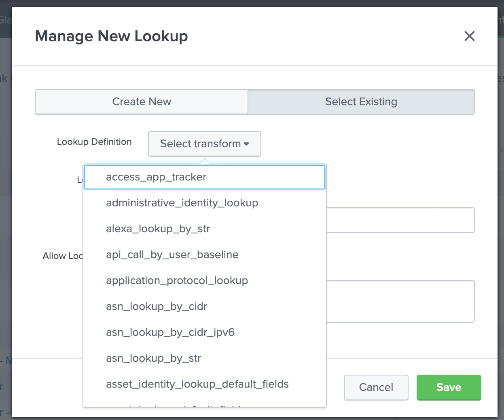The width and height of the screenshot is (504, 420).
Task: Select asset_identity_lookup_default_fields entry
Action: [x=205, y=384]
